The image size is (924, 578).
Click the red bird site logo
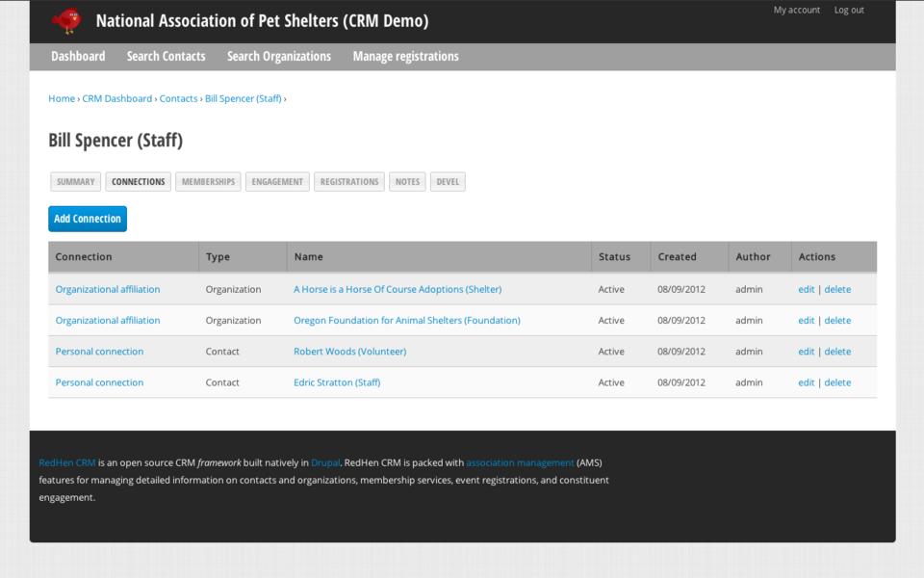(x=67, y=20)
